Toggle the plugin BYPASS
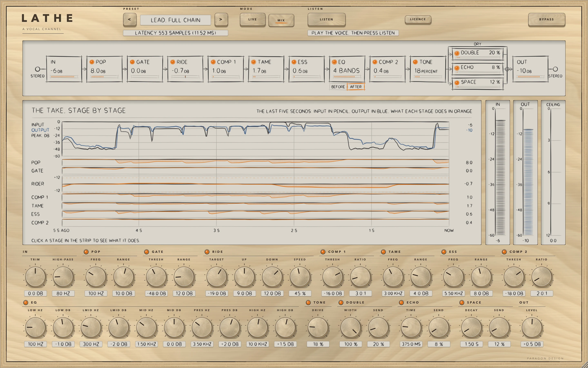The height and width of the screenshot is (368, 588). tap(546, 19)
